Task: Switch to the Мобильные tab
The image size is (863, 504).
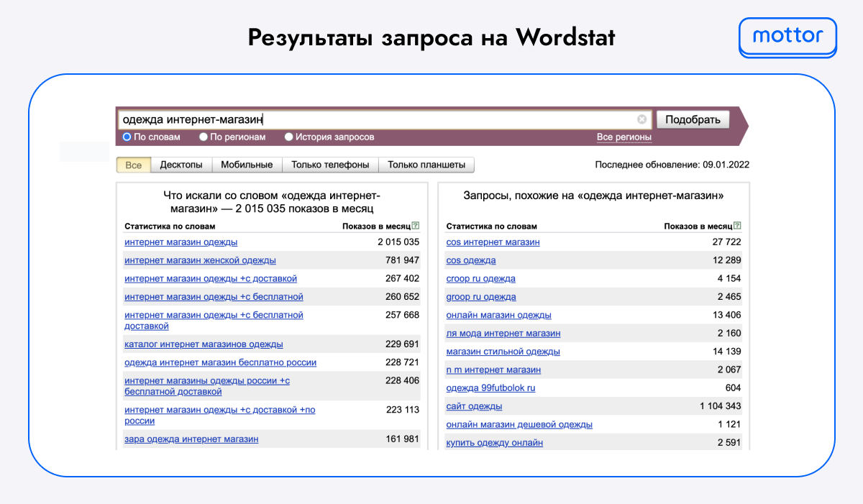Action: (x=247, y=165)
